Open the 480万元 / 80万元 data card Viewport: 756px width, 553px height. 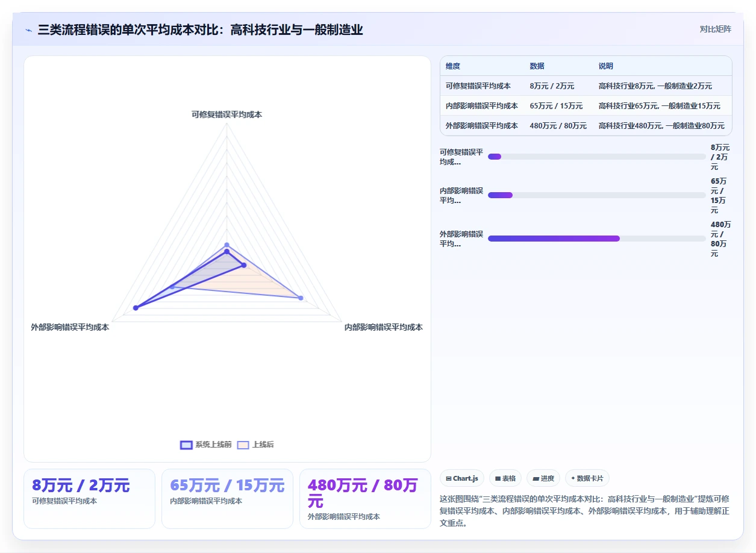(365, 499)
